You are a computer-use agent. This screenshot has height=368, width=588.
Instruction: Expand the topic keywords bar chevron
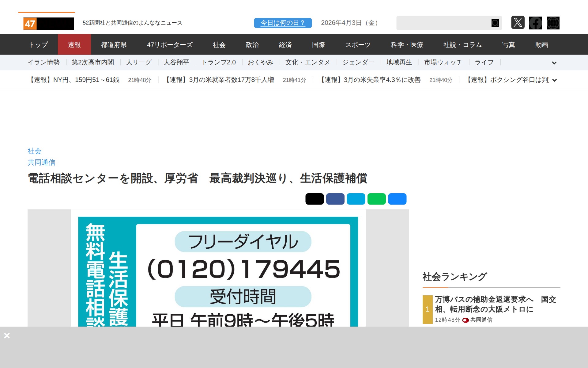tap(554, 63)
